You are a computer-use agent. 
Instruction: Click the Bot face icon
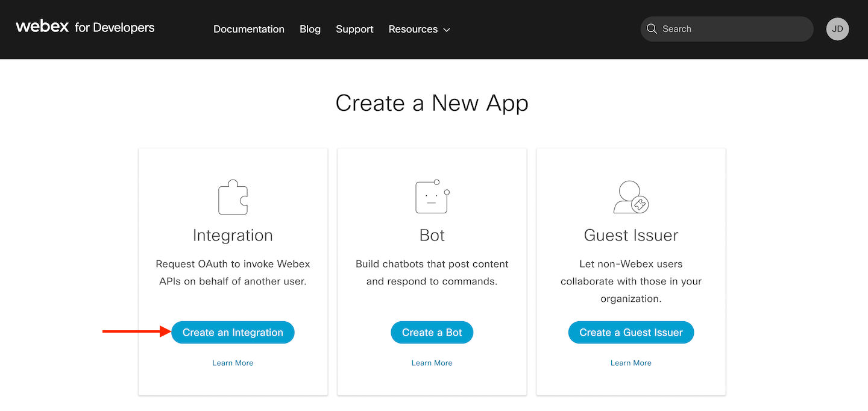click(432, 197)
